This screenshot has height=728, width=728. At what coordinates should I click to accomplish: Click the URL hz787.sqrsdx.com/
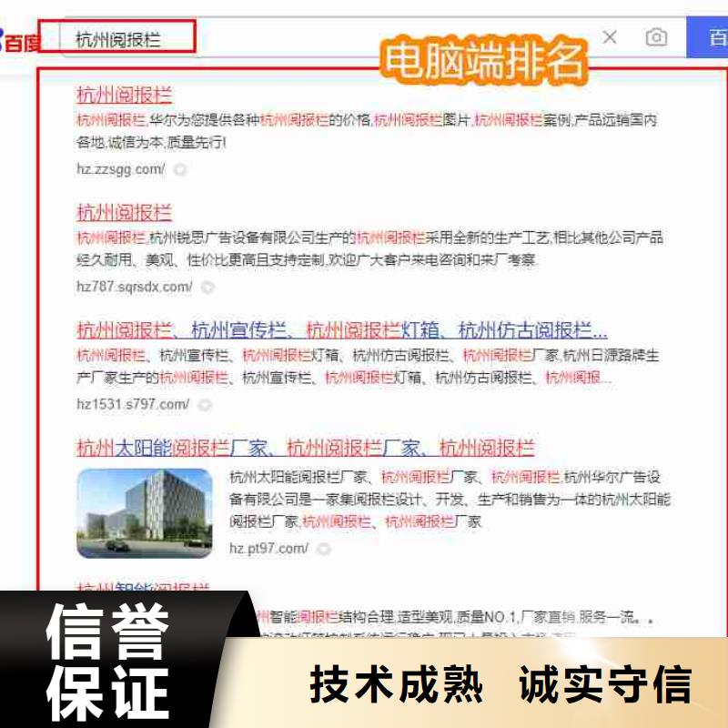pyautogui.click(x=134, y=287)
